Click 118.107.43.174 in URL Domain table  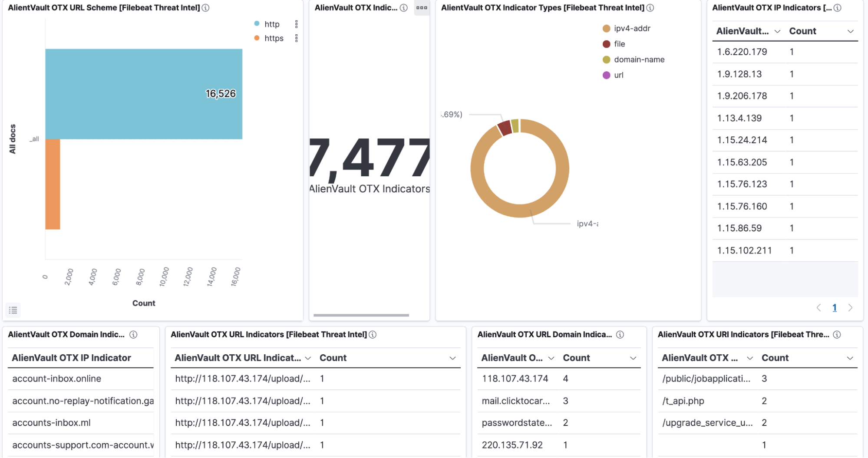click(x=515, y=379)
